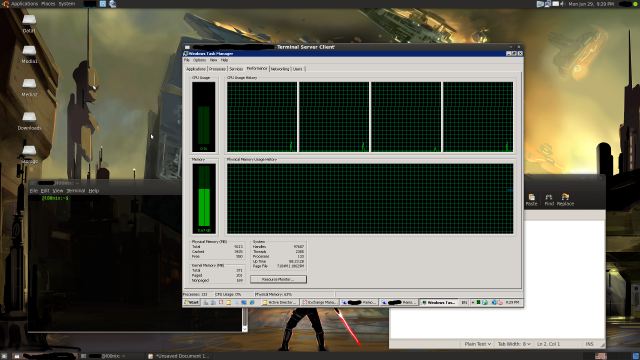Click the EN language indicator in Windows taskbar
640x360 pixels.
tap(464, 302)
